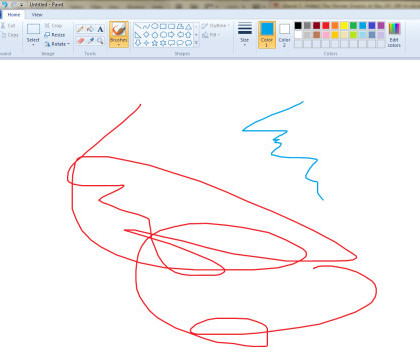This screenshot has height=360, width=420.
Task: Choose the Up arrow shape
Action: click(x=188, y=35)
